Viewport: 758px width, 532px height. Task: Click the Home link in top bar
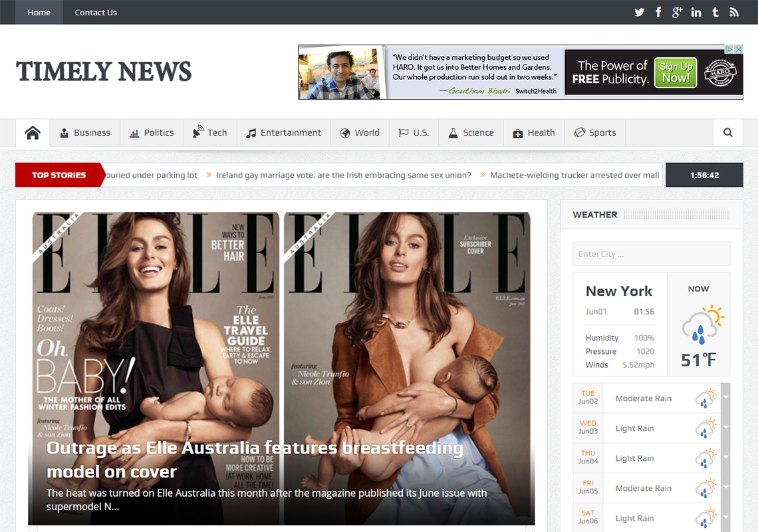pos(39,12)
